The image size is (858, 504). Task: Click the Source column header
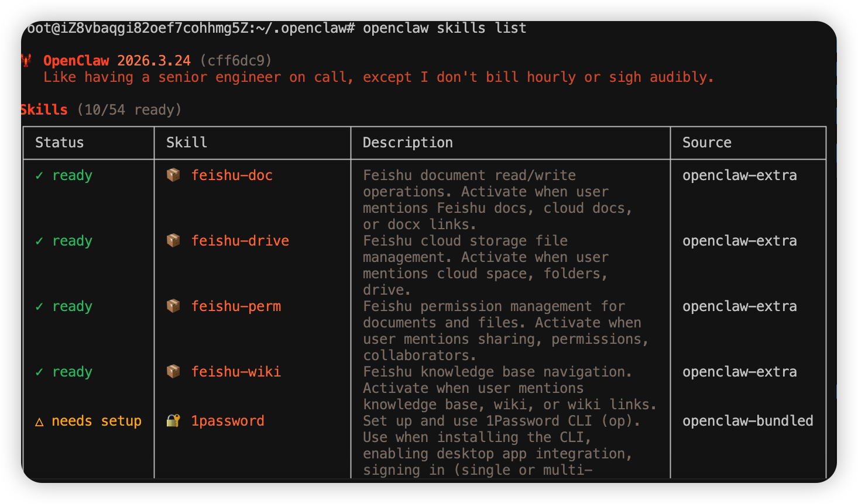706,143
